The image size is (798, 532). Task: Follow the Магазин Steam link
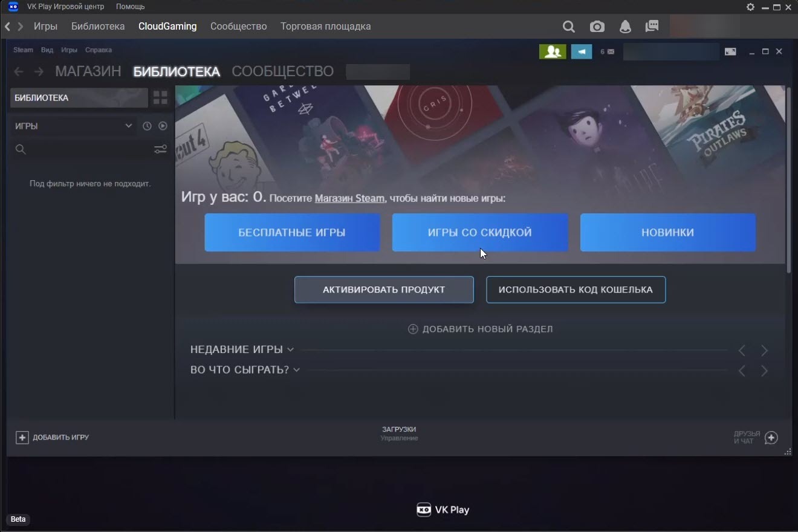point(349,198)
